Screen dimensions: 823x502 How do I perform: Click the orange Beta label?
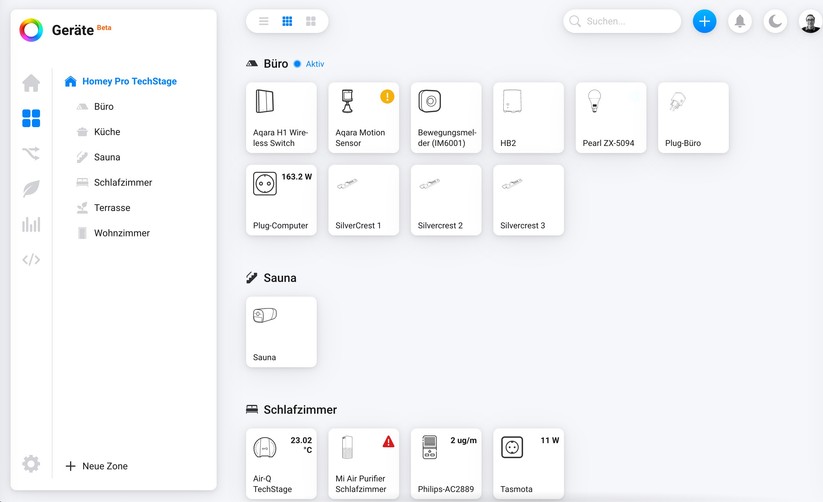point(104,27)
